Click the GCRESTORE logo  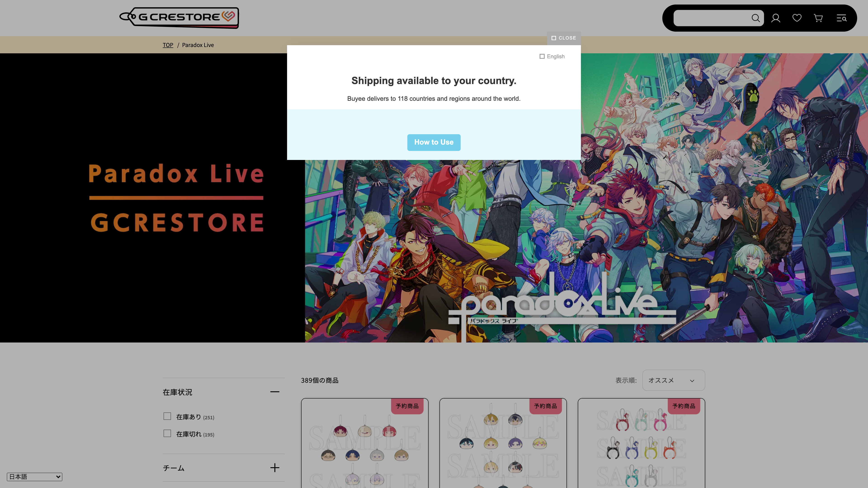pyautogui.click(x=179, y=18)
